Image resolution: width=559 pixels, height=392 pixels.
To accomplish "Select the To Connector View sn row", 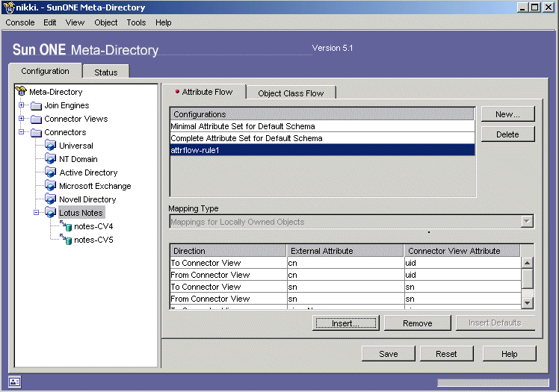I will coord(345,287).
